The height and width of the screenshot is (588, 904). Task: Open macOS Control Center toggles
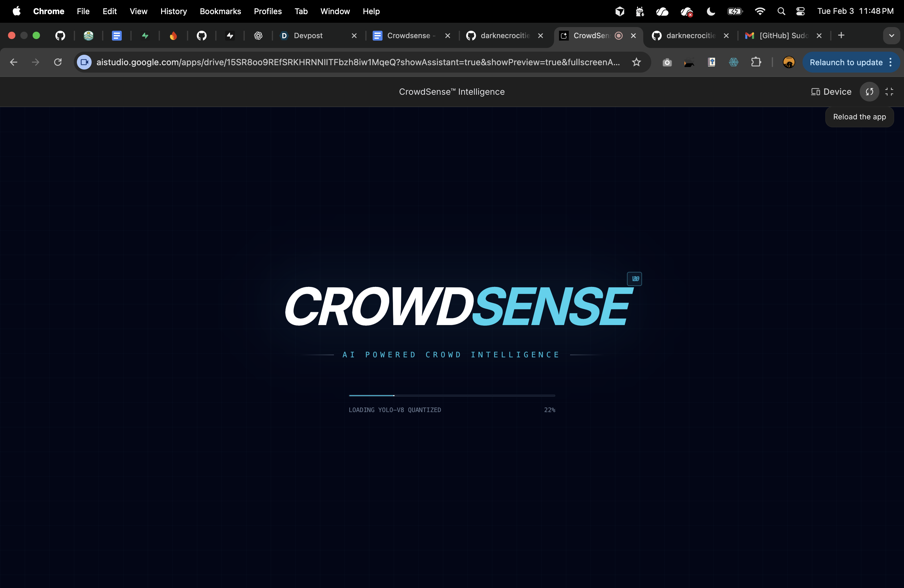point(800,11)
